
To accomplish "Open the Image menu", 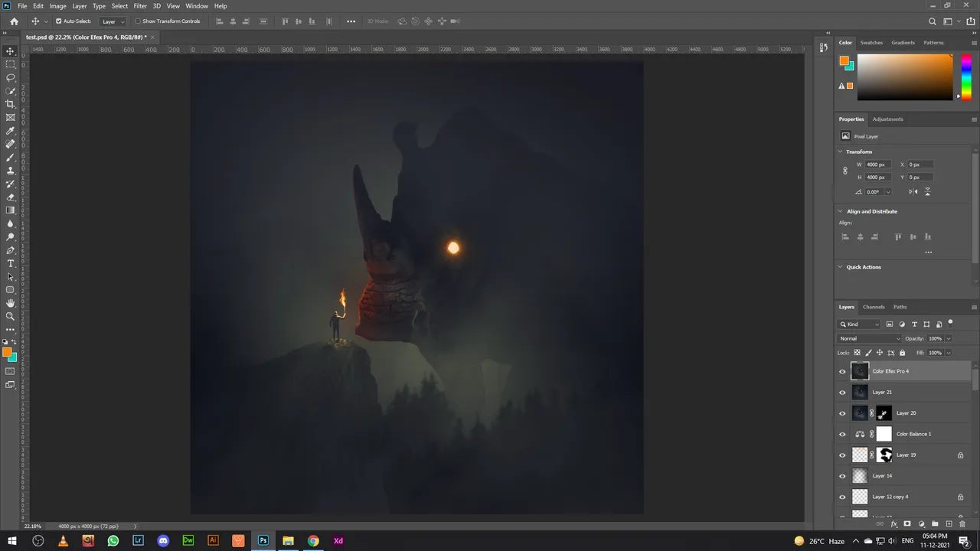I will pyautogui.click(x=58, y=5).
